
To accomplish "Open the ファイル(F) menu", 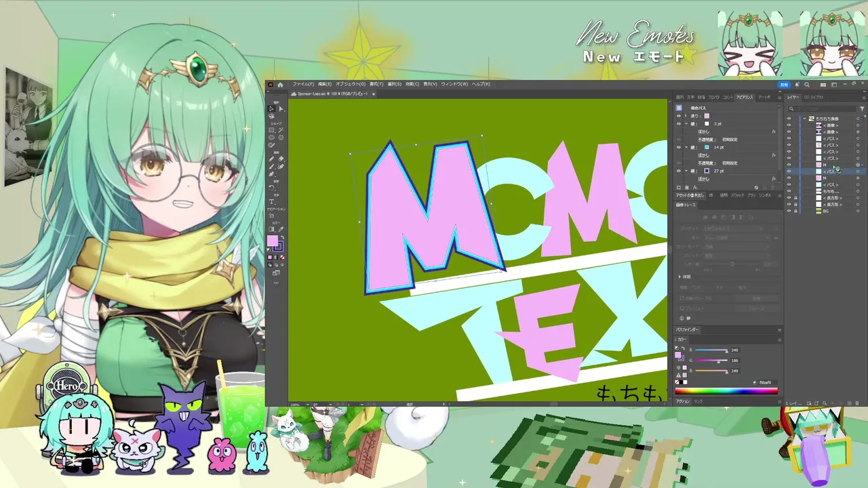I will tap(302, 84).
